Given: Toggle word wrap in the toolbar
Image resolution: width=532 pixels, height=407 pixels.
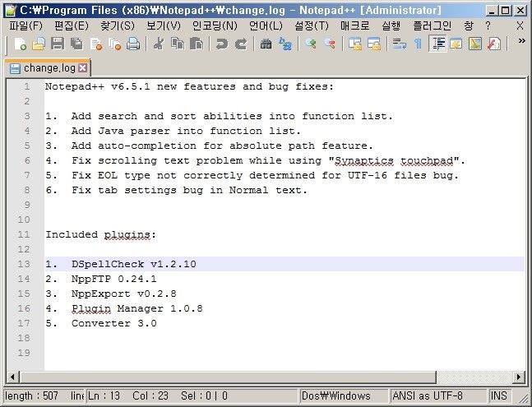Looking at the screenshot, I should click(x=400, y=44).
